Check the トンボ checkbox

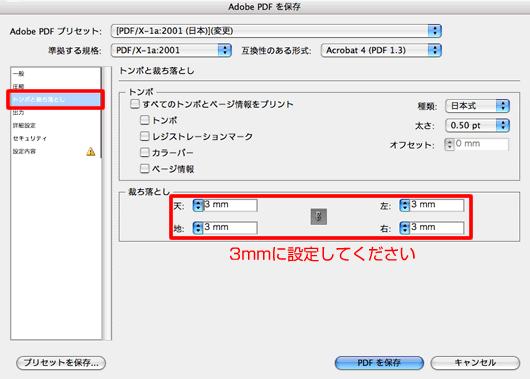pos(144,120)
